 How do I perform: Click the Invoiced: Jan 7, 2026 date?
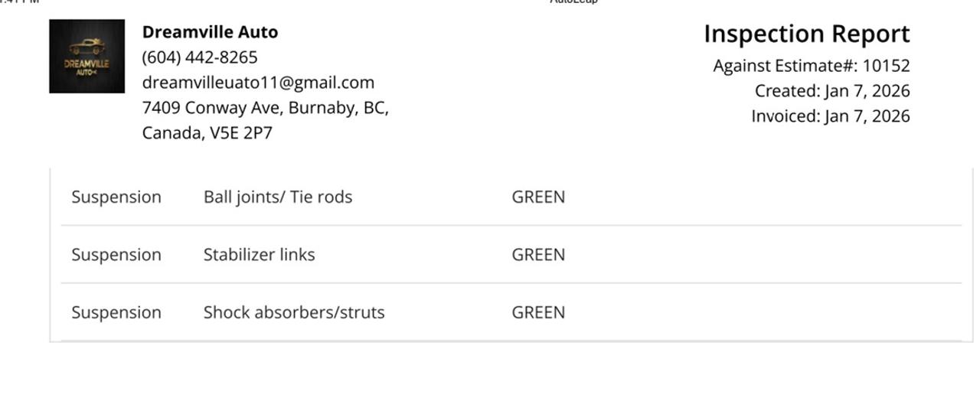pos(830,116)
